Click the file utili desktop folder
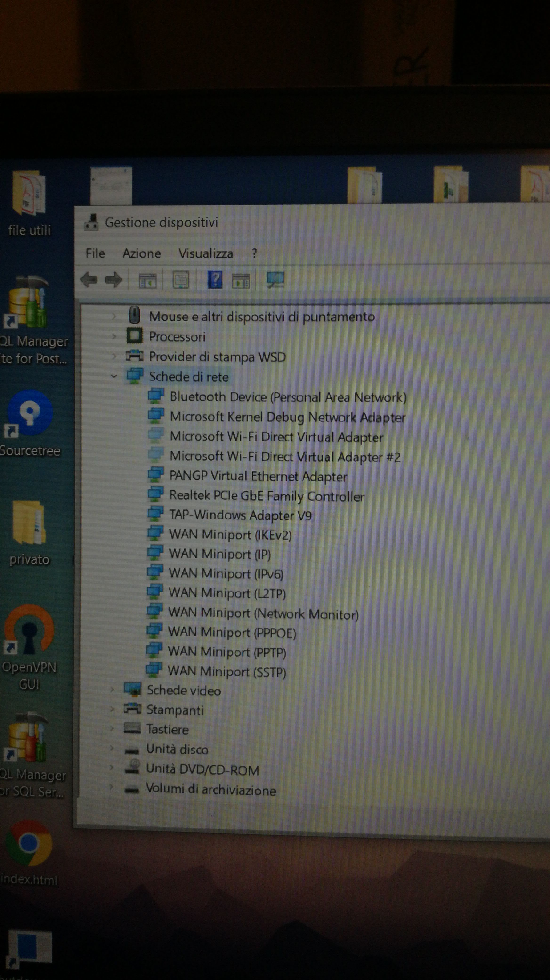The width and height of the screenshot is (550, 980). pyautogui.click(x=29, y=204)
